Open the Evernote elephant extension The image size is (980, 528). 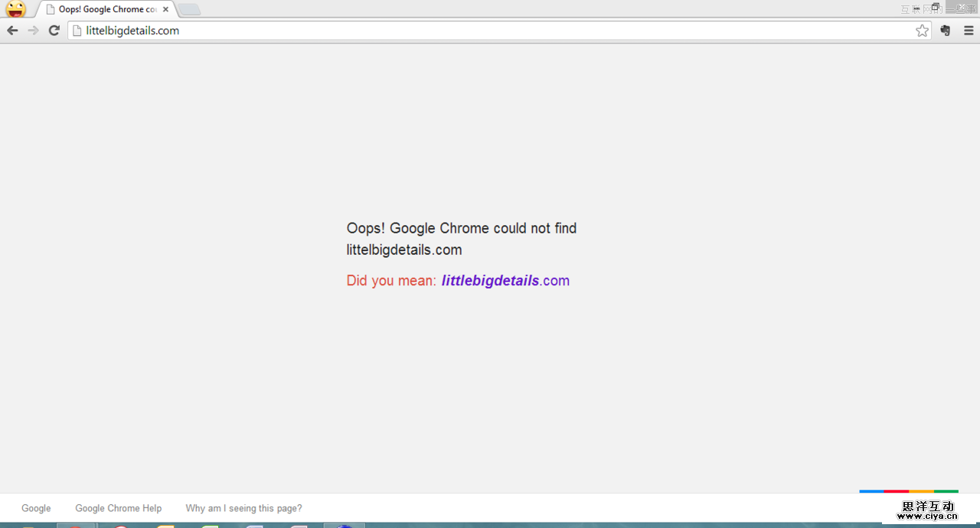click(x=946, y=31)
